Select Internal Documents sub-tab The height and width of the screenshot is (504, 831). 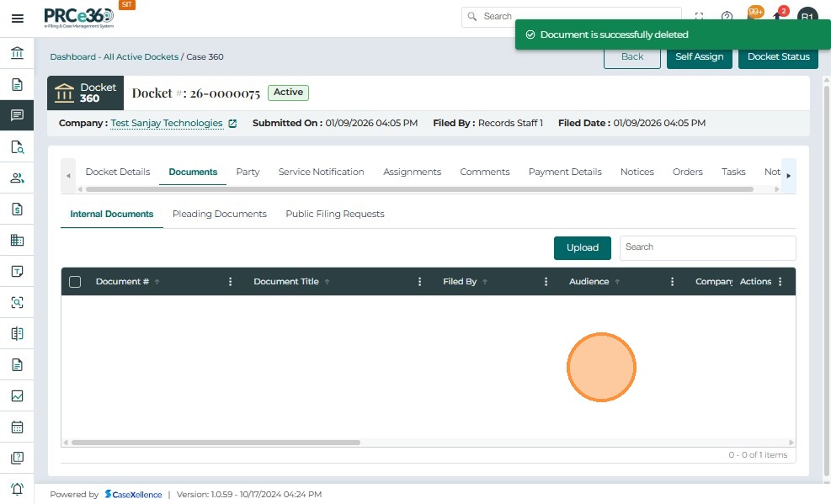coord(112,214)
